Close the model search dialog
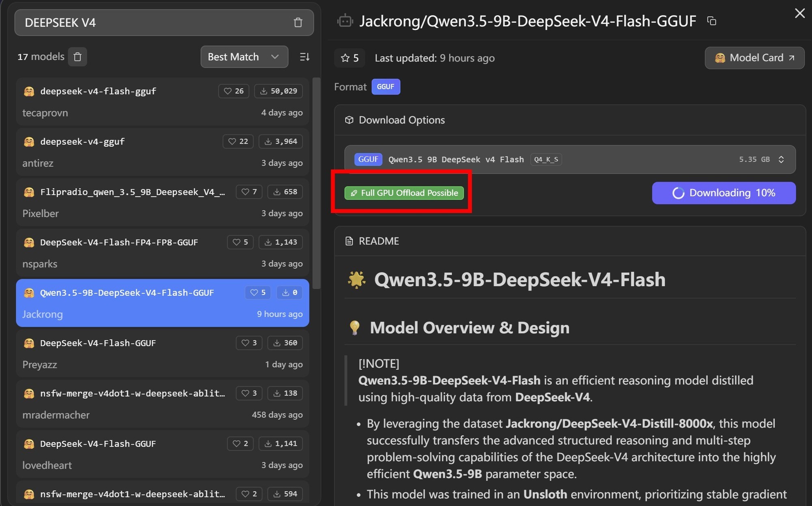 point(799,13)
